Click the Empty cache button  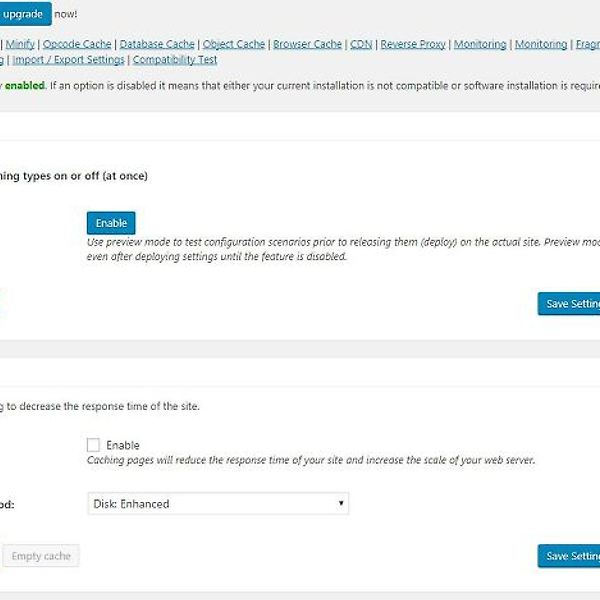coord(41,556)
